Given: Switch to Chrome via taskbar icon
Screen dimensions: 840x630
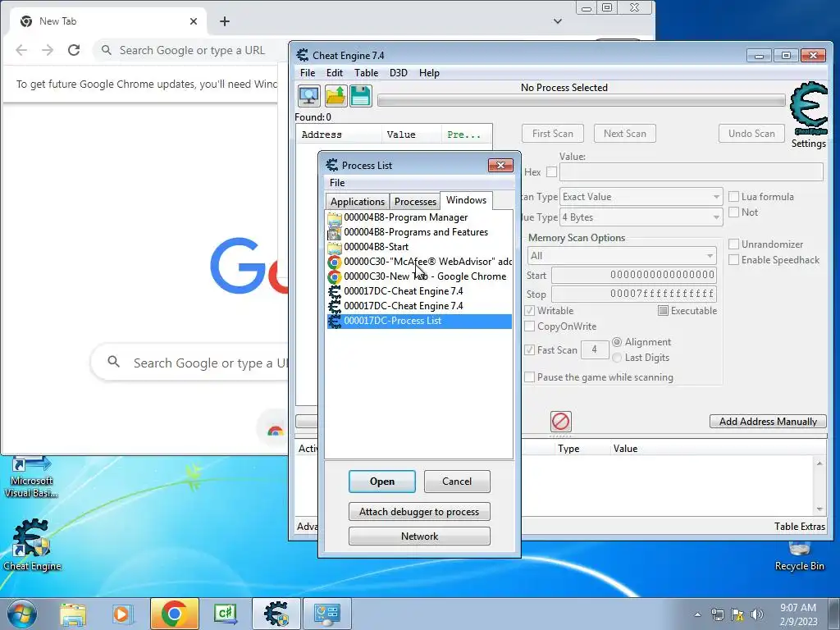Looking at the screenshot, I should point(174,614).
